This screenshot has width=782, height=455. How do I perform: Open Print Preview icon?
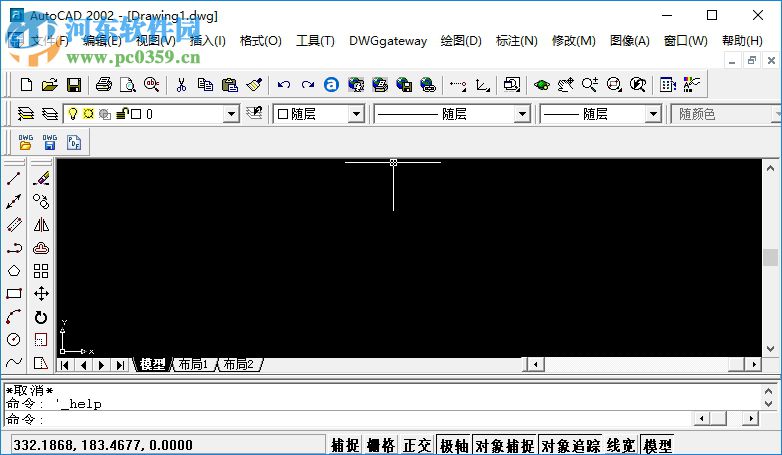coord(128,85)
